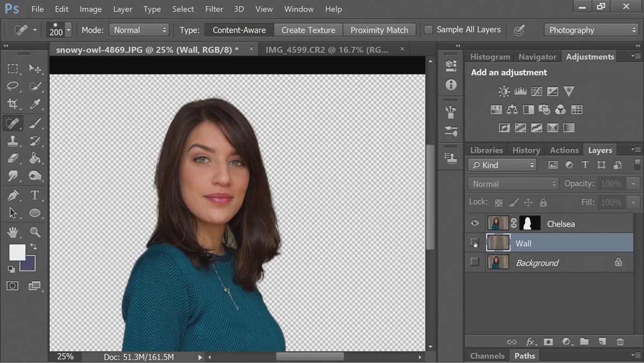Hide the Chelsea layer
The height and width of the screenshot is (363, 644).
tap(475, 223)
